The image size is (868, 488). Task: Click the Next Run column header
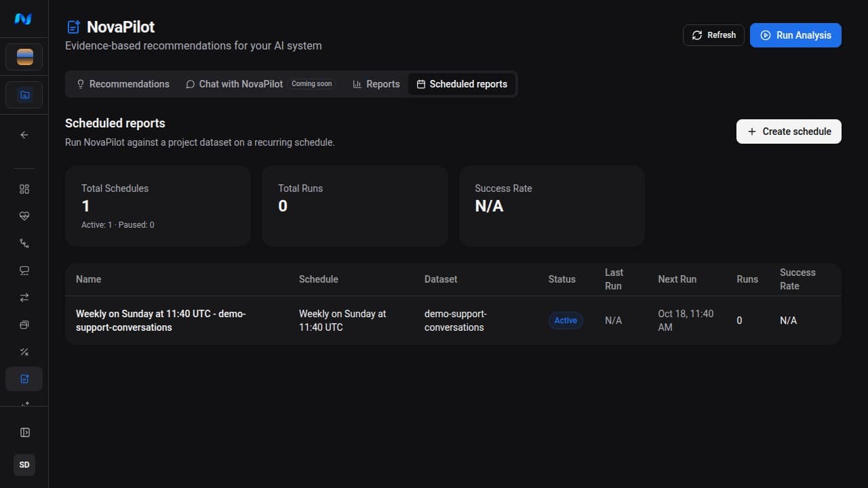tap(677, 279)
